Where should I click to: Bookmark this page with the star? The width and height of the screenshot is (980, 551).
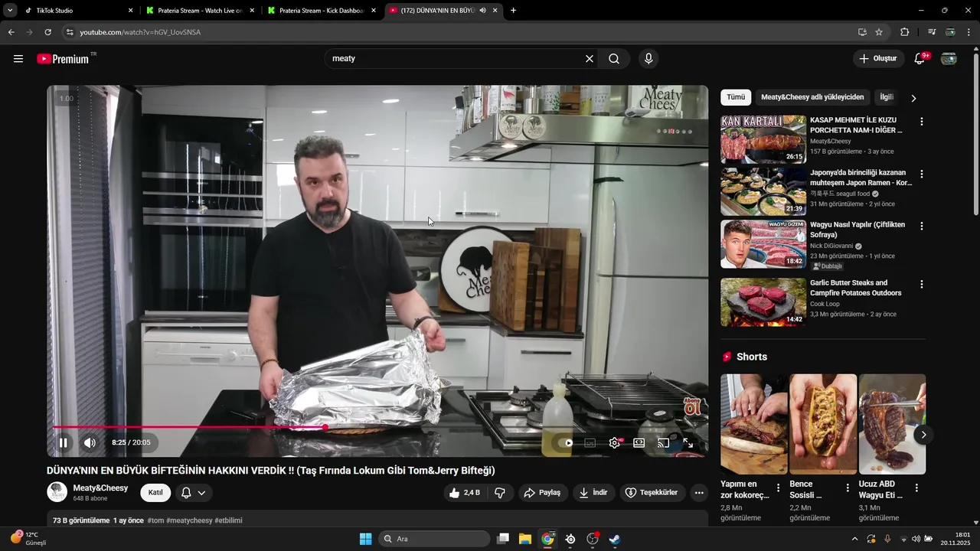(879, 32)
